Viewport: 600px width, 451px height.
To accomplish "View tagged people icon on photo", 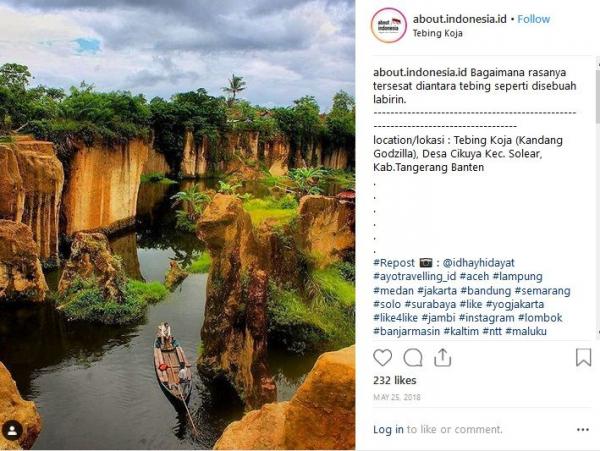I will [13, 431].
